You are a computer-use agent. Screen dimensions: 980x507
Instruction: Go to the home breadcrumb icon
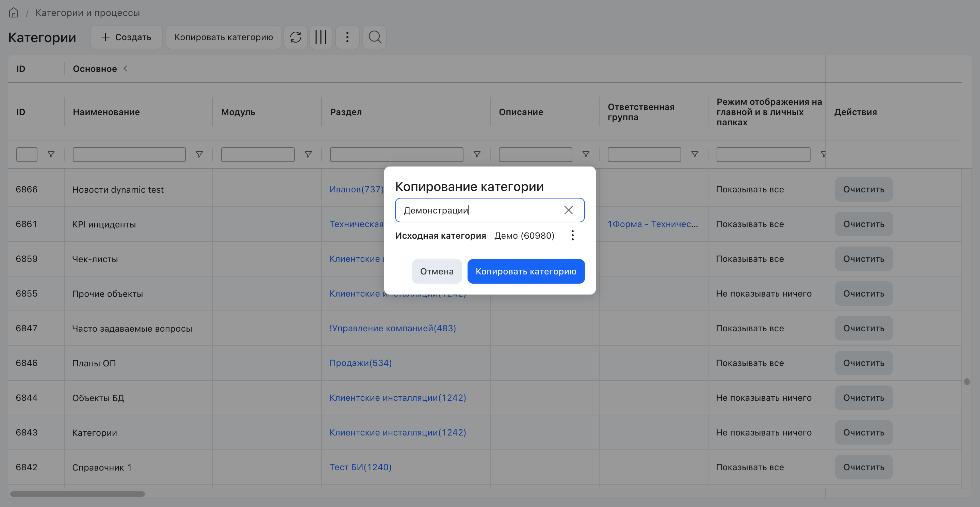point(14,13)
